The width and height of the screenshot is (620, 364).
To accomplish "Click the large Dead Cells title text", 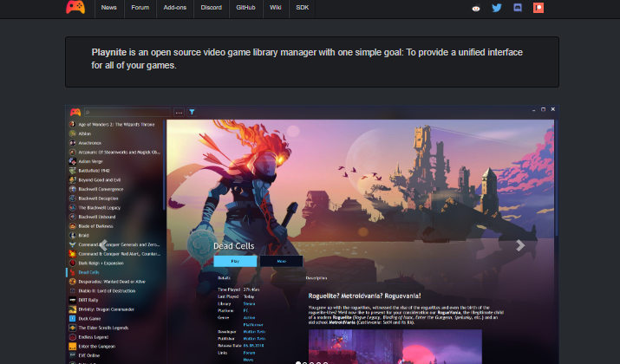I will pos(233,246).
